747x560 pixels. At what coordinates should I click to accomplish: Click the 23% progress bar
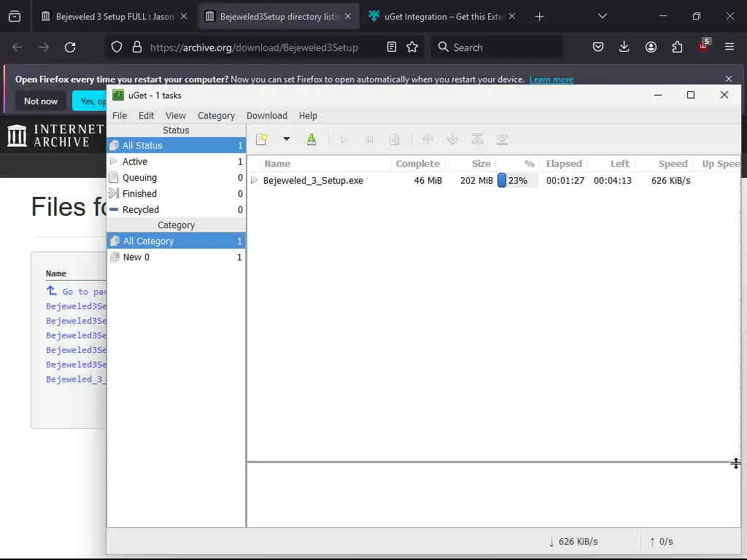(517, 181)
